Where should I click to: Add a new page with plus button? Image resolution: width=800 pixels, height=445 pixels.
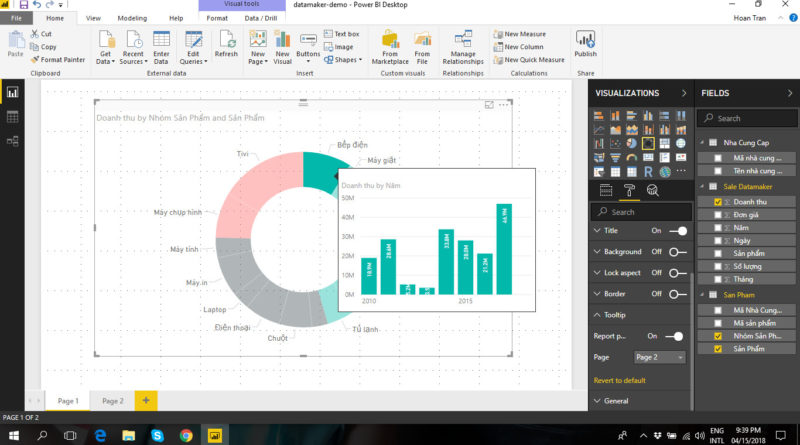tap(145, 400)
